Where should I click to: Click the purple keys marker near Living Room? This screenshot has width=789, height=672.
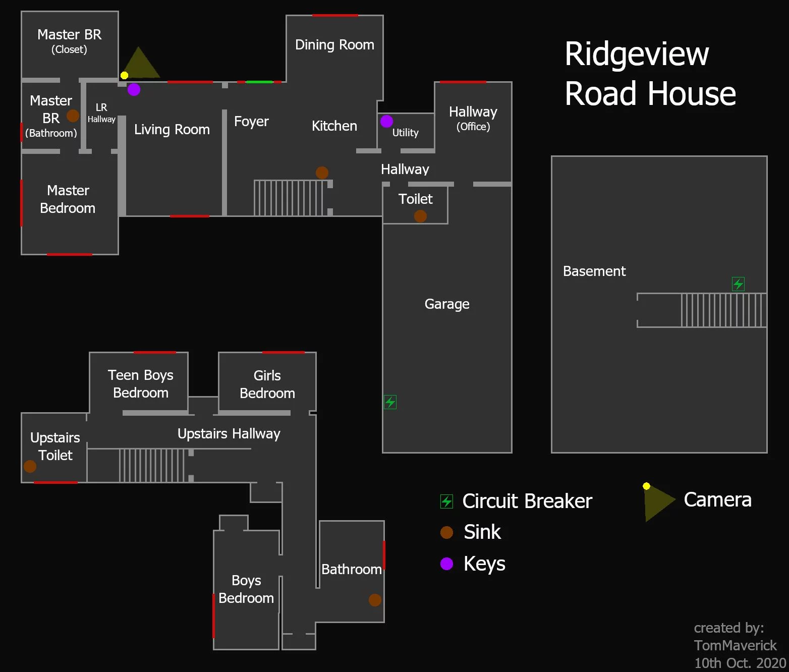[134, 89]
